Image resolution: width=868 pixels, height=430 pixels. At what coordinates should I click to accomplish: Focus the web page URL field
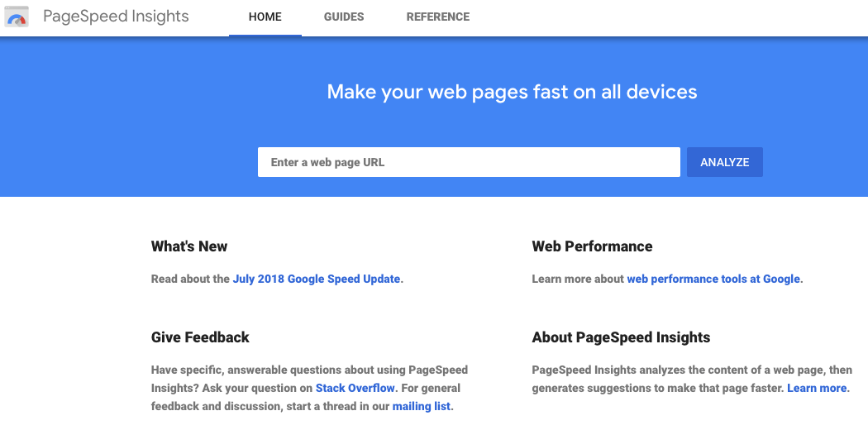[469, 162]
